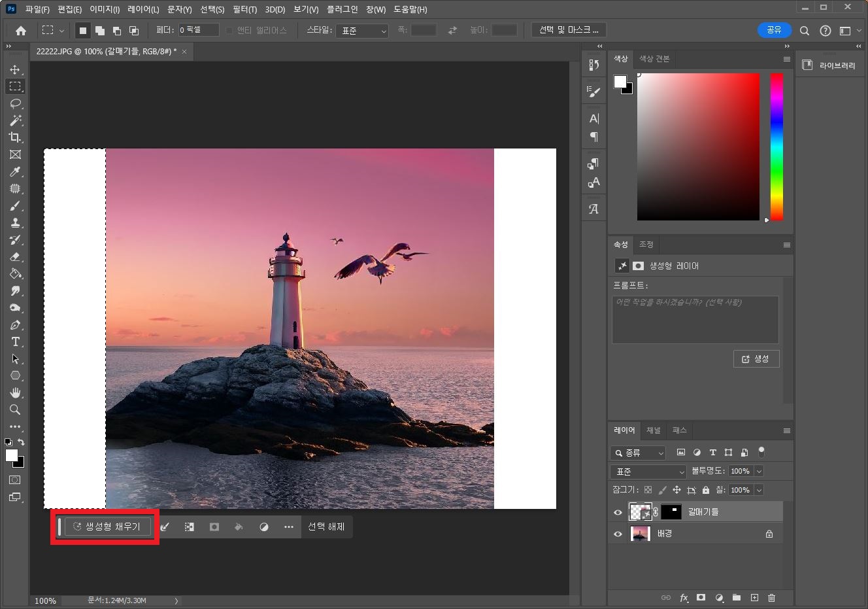
Task: Select the Zoom tool in toolbar
Action: click(x=15, y=409)
